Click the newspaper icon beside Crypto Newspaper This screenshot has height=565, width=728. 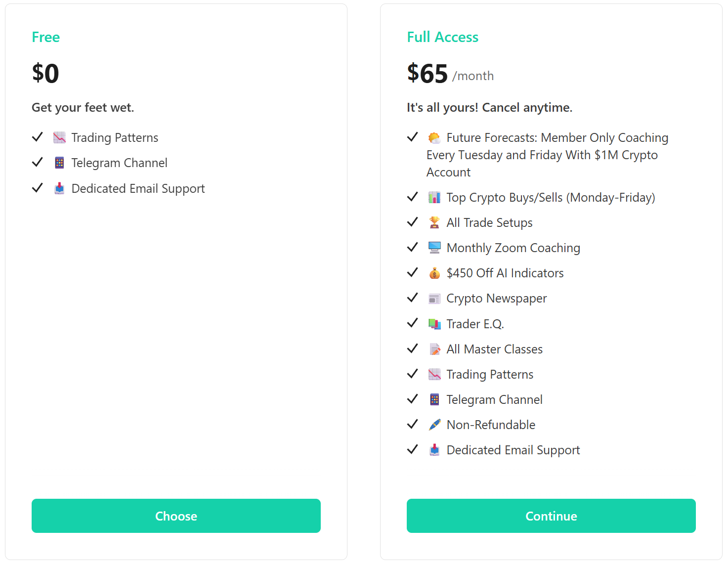coord(434,299)
